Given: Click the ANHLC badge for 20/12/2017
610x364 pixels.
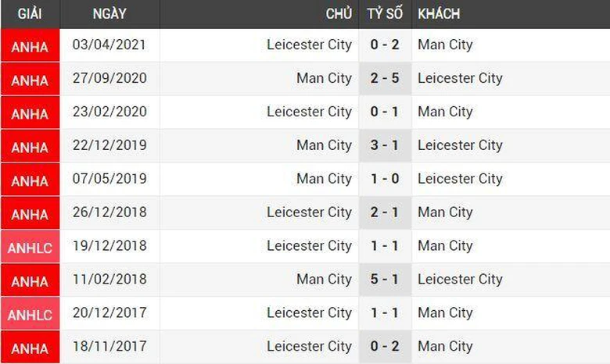Looking at the screenshot, I should click(x=30, y=314).
